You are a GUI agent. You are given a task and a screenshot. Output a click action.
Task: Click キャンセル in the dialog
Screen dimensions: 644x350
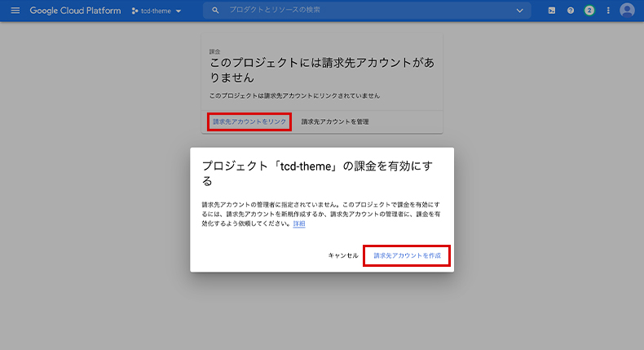pyautogui.click(x=343, y=255)
